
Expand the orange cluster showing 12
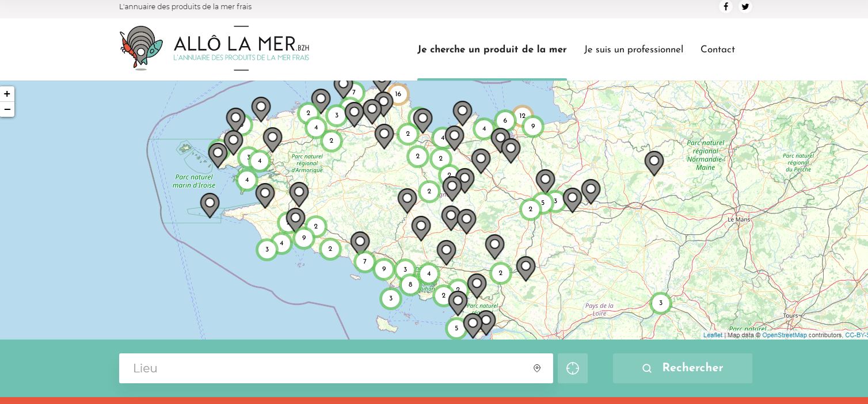coord(522,116)
